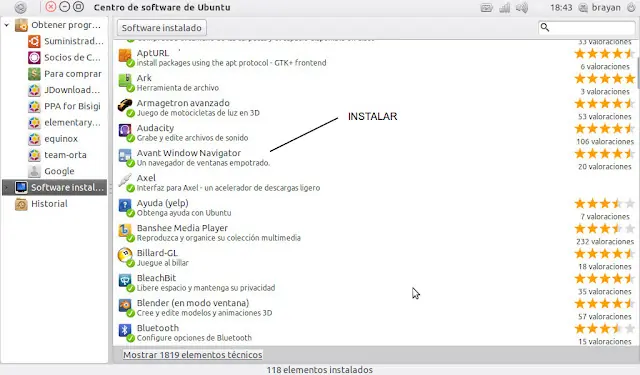Click the monitor icon for Software instal...
Screen dimensions: 640x375
pyautogui.click(x=21, y=188)
